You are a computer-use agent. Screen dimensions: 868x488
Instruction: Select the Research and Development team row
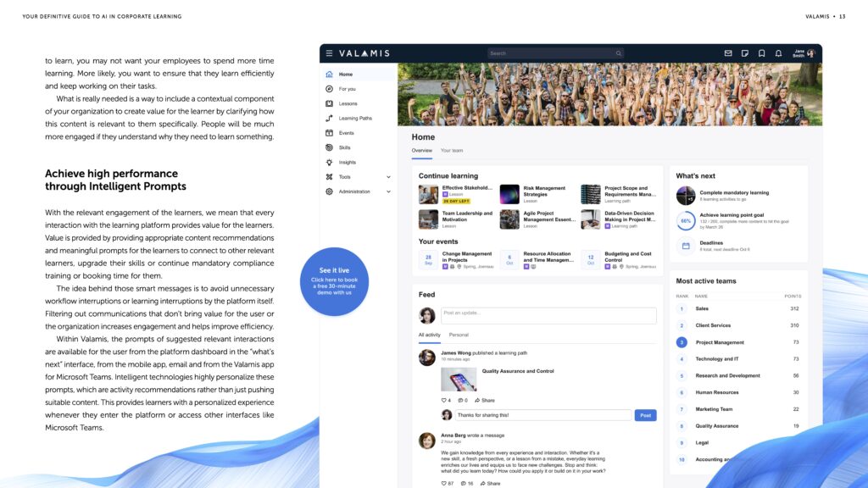(x=738, y=375)
